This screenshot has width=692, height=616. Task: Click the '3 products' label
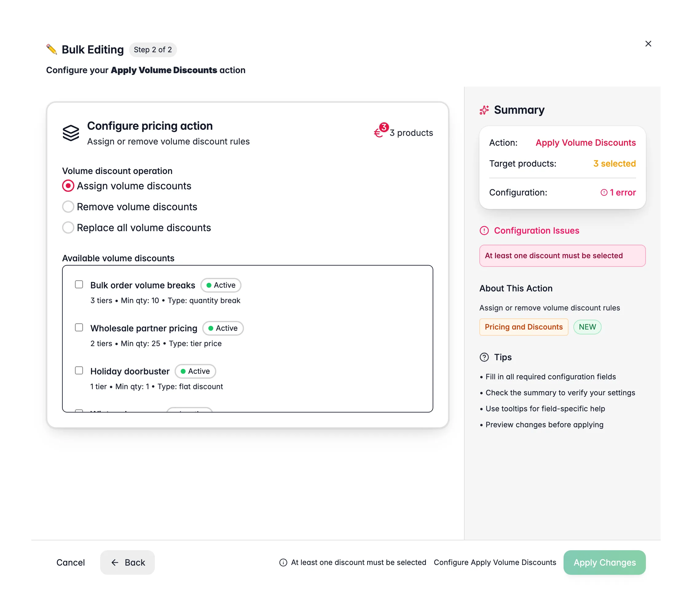pyautogui.click(x=411, y=133)
